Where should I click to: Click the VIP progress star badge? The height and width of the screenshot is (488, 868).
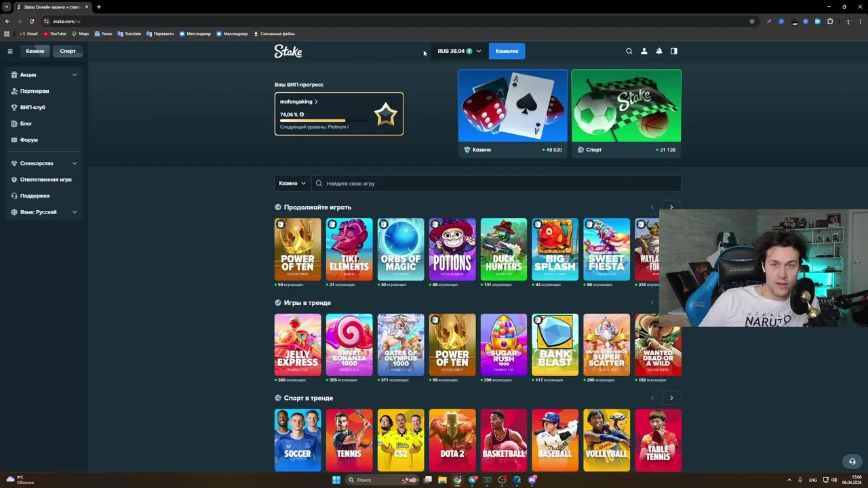[385, 114]
